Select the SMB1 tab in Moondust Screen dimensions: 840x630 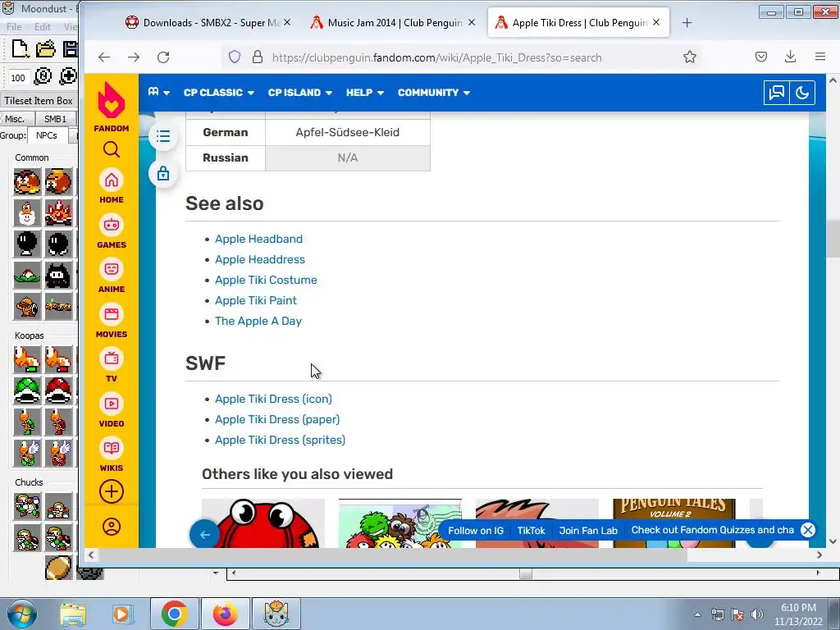tap(55, 119)
